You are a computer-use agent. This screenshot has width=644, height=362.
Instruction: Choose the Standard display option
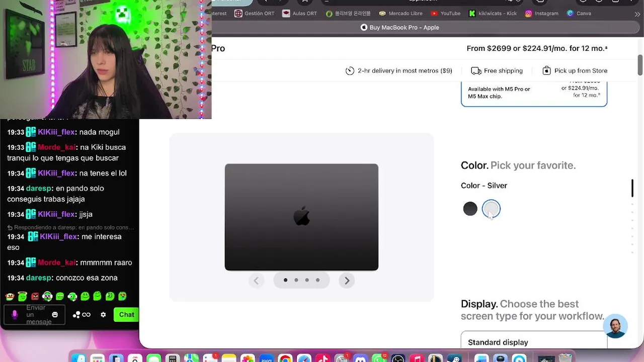coord(534,340)
